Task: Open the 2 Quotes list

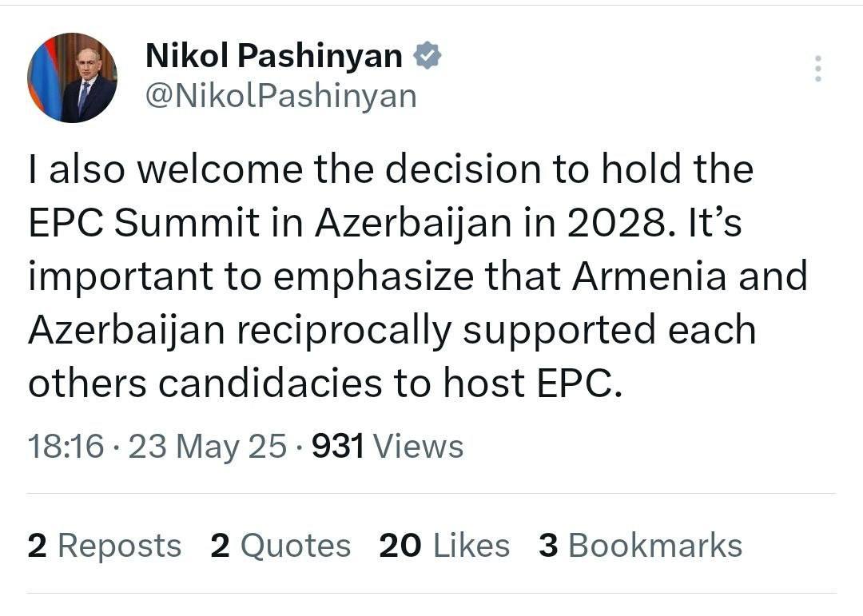Action: pos(280,546)
